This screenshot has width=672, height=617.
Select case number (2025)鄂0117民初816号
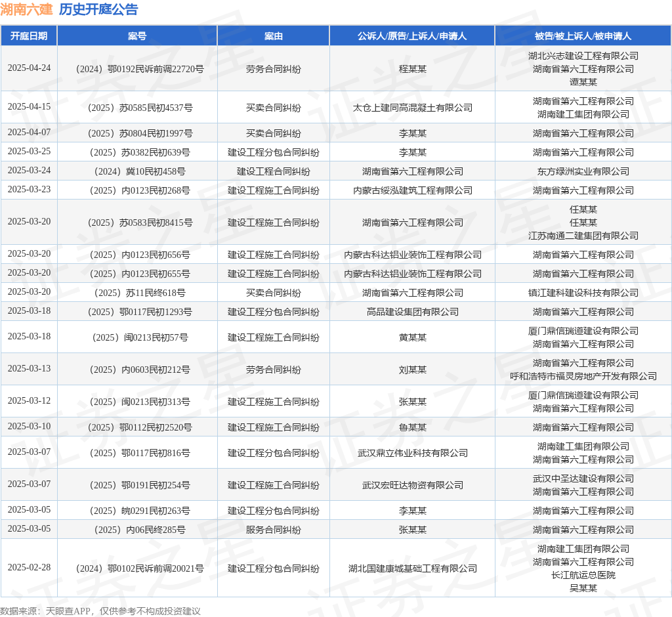click(140, 453)
